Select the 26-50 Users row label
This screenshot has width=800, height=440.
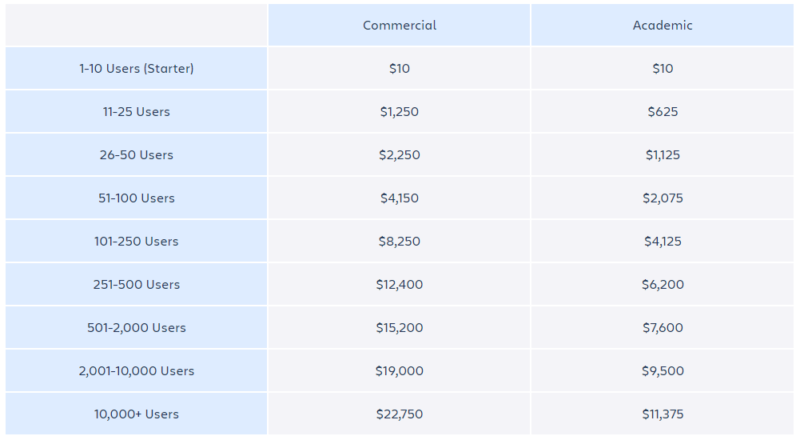pyautogui.click(x=138, y=155)
